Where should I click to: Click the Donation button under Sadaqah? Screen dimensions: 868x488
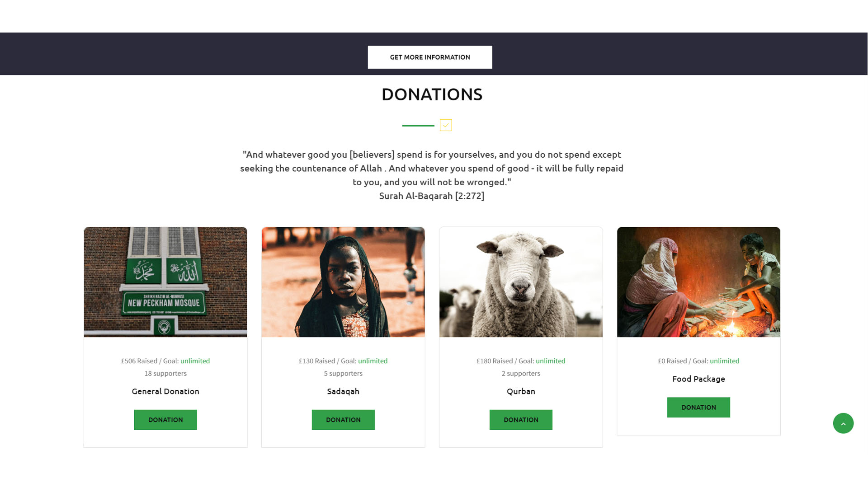[343, 420]
